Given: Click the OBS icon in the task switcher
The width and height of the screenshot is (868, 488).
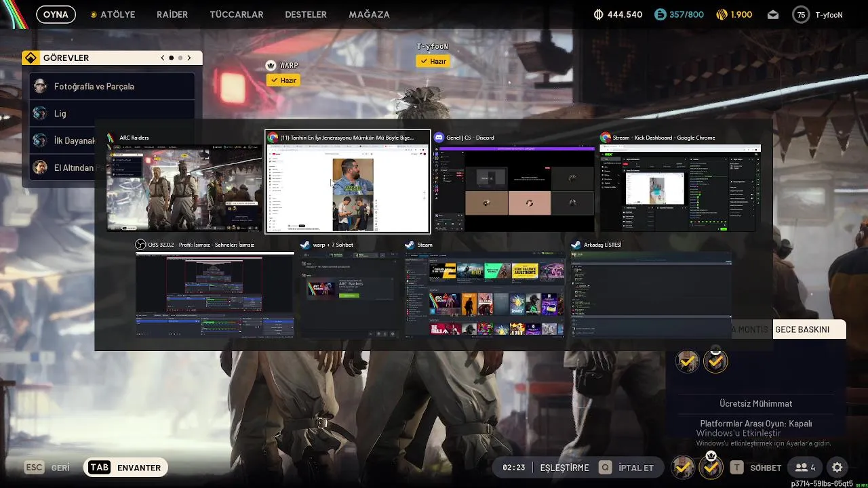Looking at the screenshot, I should [x=140, y=245].
